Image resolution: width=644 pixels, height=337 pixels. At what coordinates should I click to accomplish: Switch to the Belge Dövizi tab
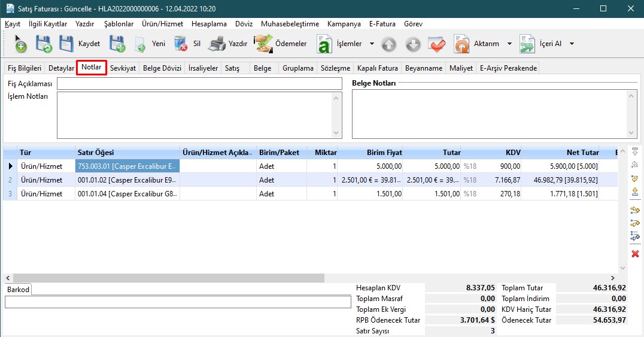(x=162, y=68)
